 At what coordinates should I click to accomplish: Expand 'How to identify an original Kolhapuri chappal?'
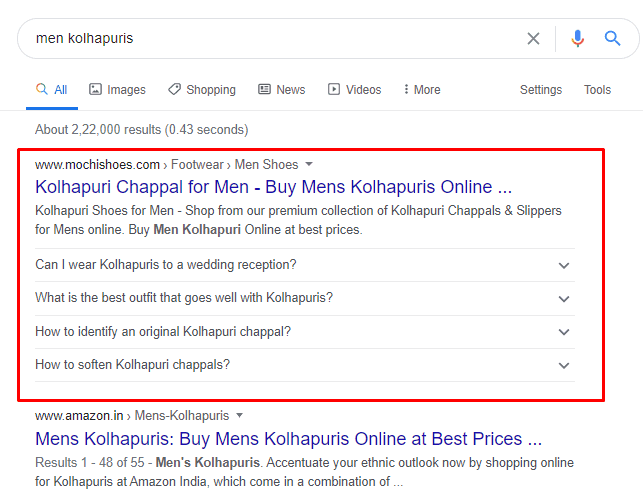305,332
